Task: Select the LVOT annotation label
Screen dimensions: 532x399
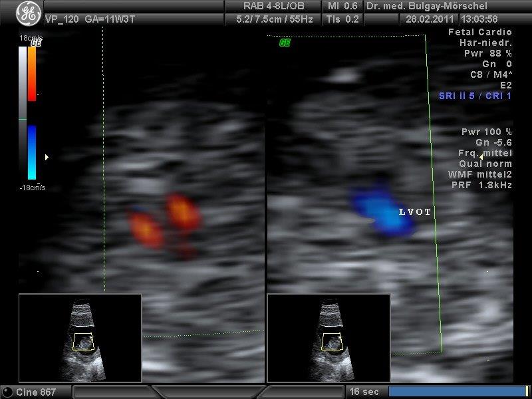Action: (x=415, y=212)
